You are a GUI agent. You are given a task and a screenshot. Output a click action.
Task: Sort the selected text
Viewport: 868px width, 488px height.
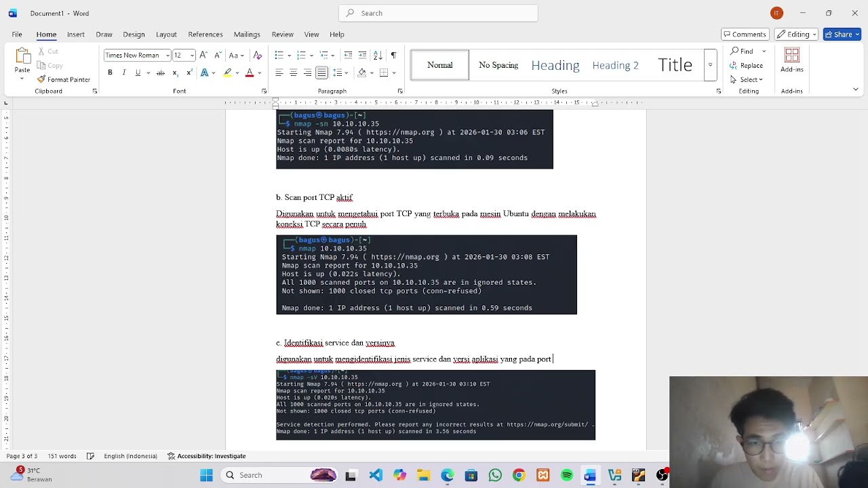tap(378, 55)
